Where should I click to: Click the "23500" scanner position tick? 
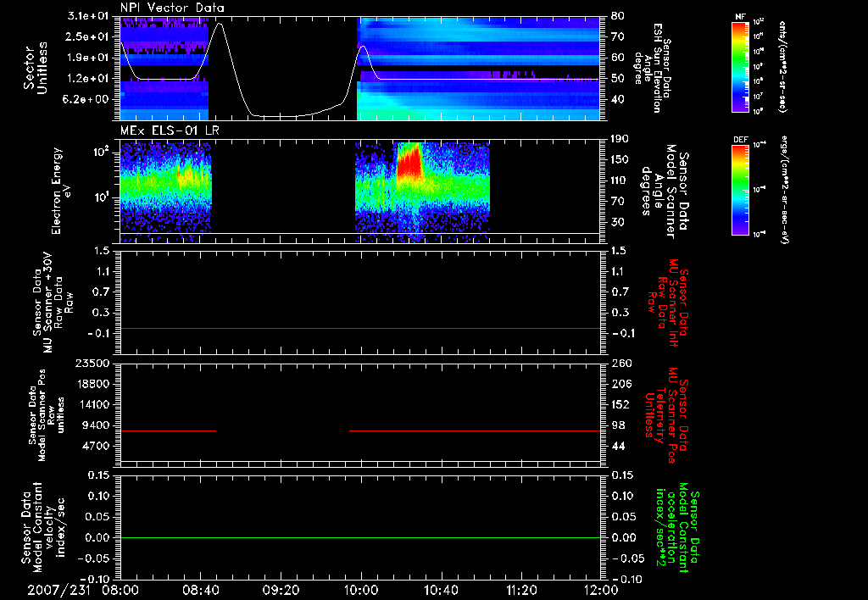click(93, 363)
